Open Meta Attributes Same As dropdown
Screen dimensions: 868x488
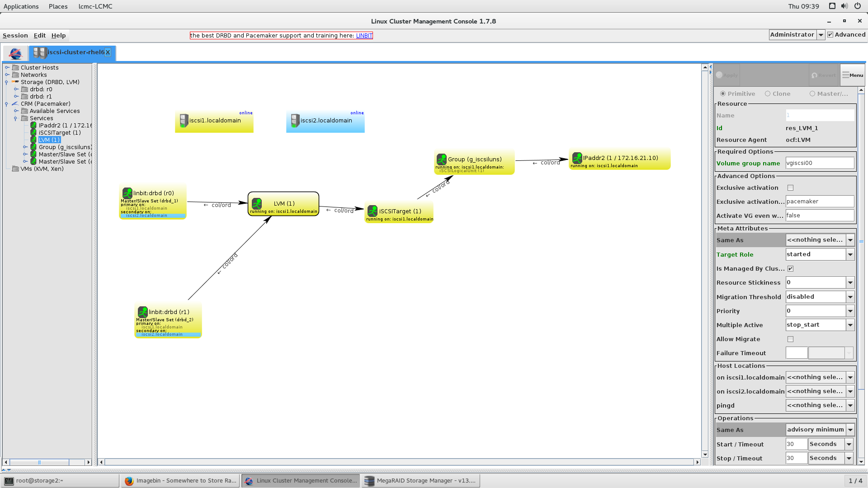[x=850, y=240]
